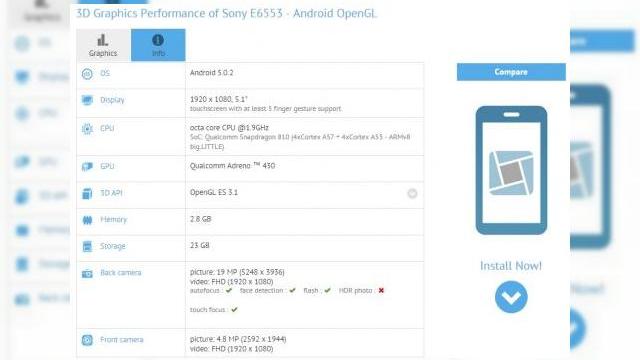Image resolution: width=640 pixels, height=360 pixels.
Task: Click the Install Now! link
Action: pos(511,266)
